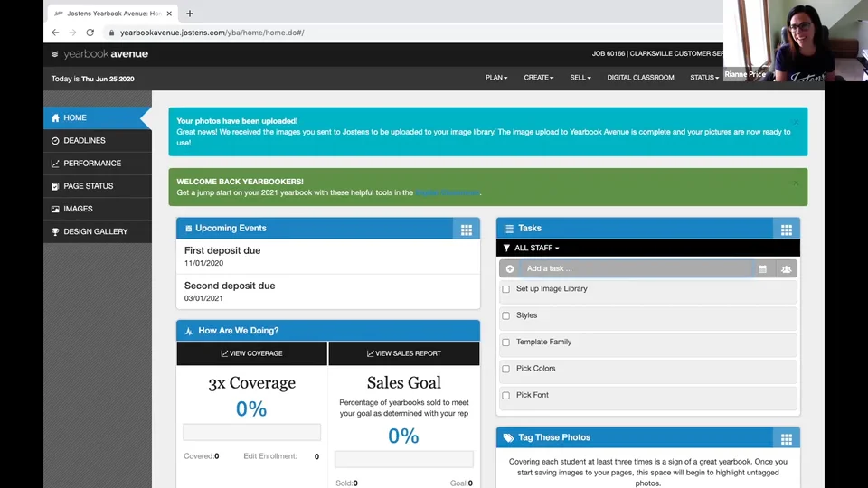The image size is (868, 488).
Task: Expand the Create dropdown menu
Action: tap(539, 78)
